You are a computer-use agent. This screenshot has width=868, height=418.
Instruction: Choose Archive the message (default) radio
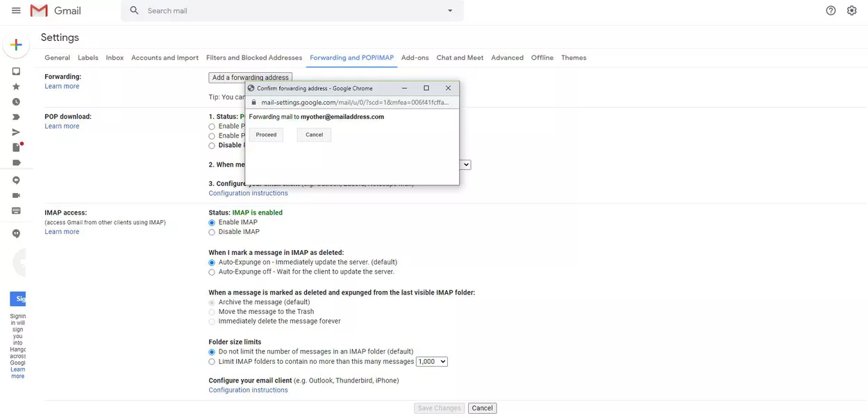[x=212, y=303]
